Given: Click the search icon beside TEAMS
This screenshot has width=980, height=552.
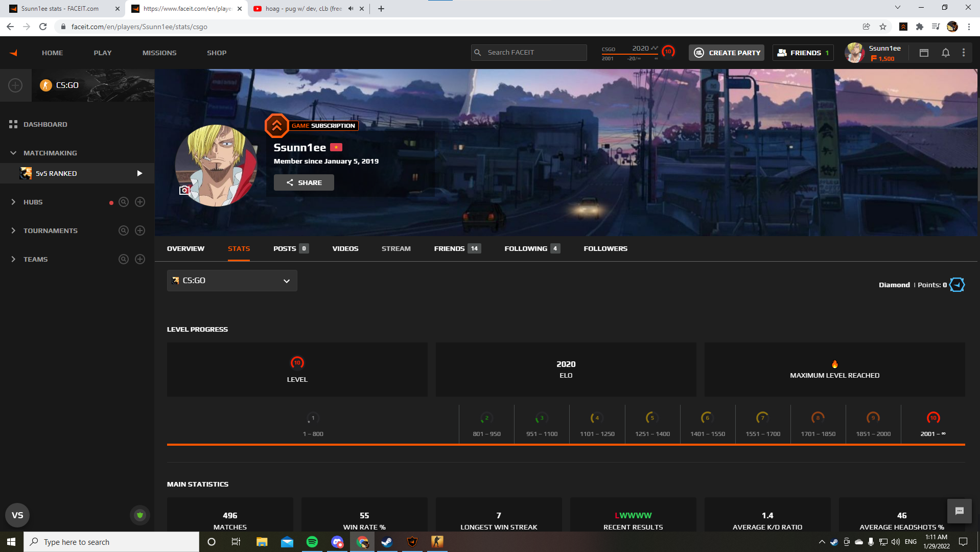Looking at the screenshot, I should (124, 259).
